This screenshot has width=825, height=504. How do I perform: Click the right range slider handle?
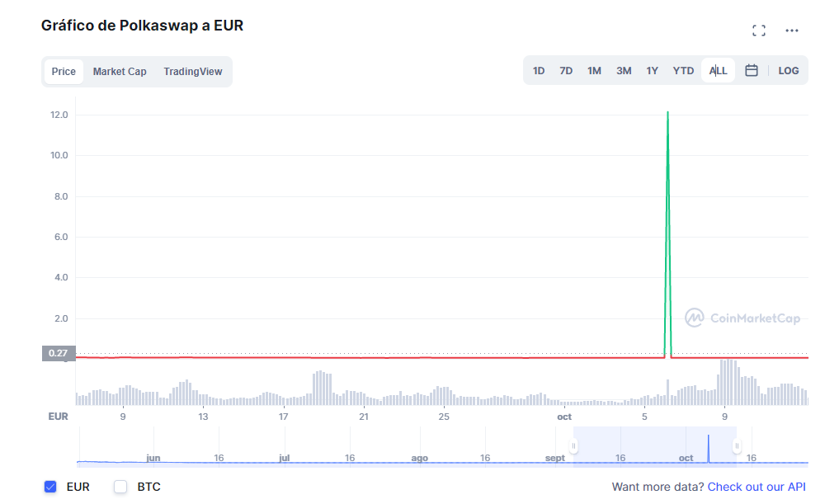point(737,446)
